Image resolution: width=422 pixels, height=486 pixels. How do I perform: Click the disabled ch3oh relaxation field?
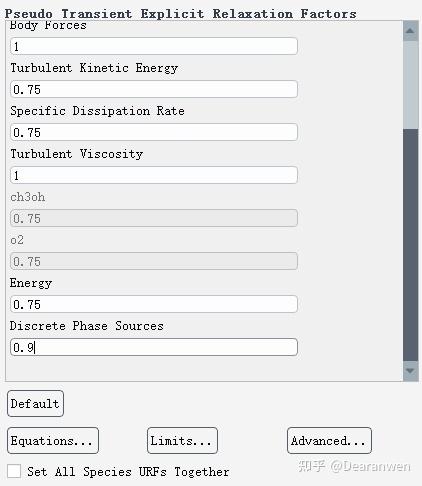click(x=154, y=218)
